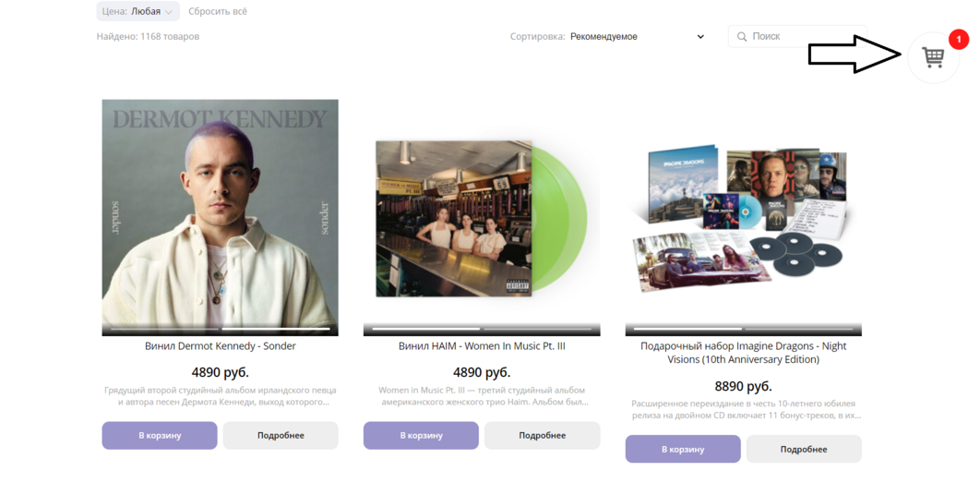The image size is (980, 483).
Task: Expand the Цена Любая price filter
Action: click(x=138, y=11)
